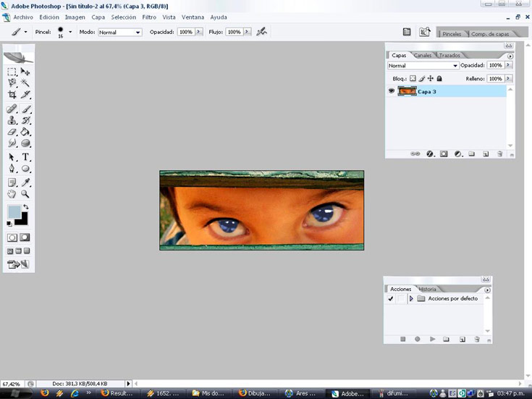This screenshot has width=532, height=399.
Task: Select the Brush tool in toolbox
Action: tap(26, 109)
